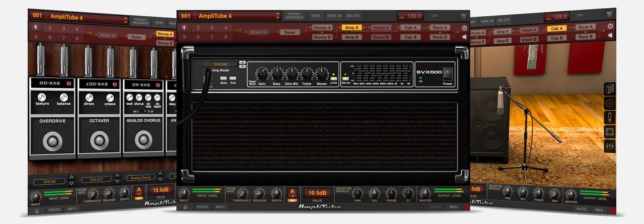
Task: Select Cab A in the center signal chain
Action: [410, 28]
